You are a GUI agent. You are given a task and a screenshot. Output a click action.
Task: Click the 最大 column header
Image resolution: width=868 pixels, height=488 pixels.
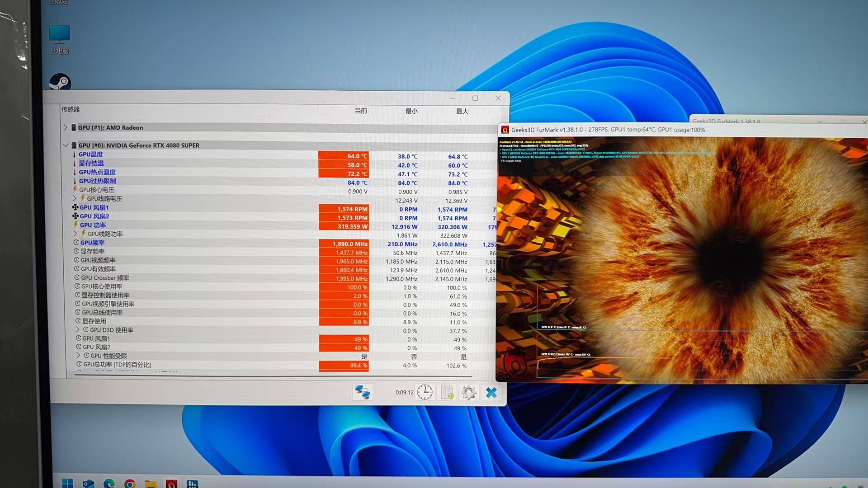tap(462, 111)
